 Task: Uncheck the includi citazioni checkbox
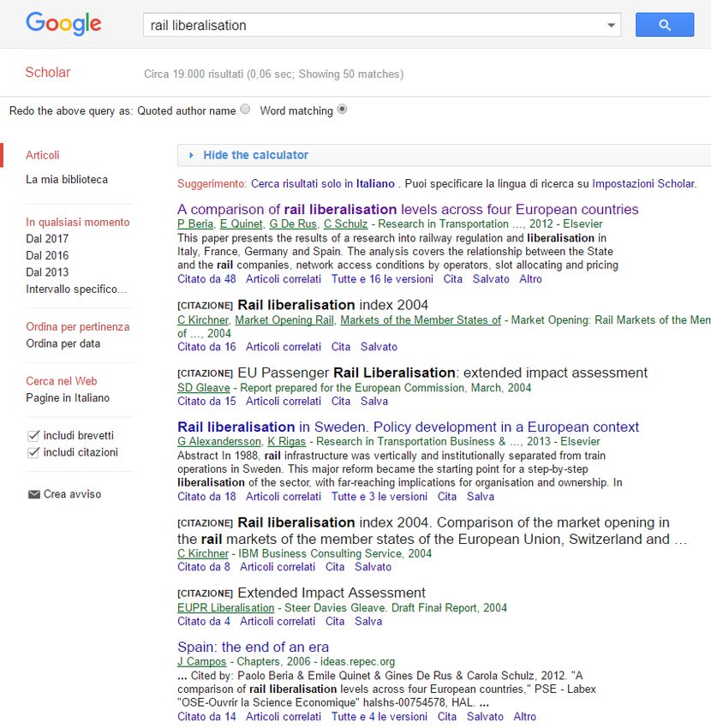[33, 452]
